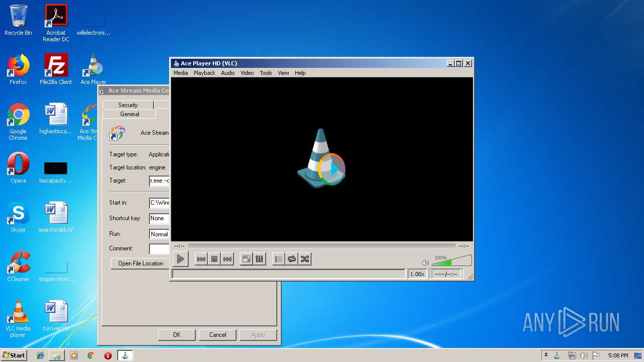This screenshot has height=362, width=644.
Task: Open the Playback menu
Action: coord(204,73)
